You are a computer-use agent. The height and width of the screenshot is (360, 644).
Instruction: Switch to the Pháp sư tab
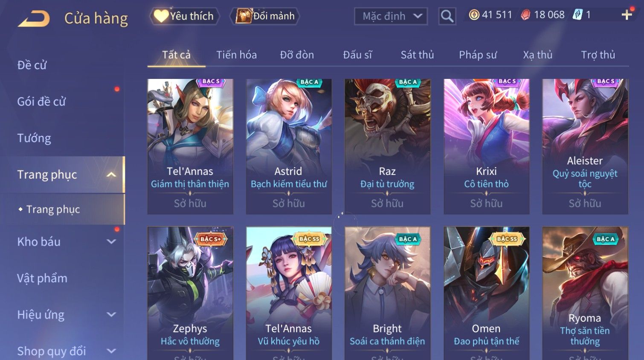point(478,55)
